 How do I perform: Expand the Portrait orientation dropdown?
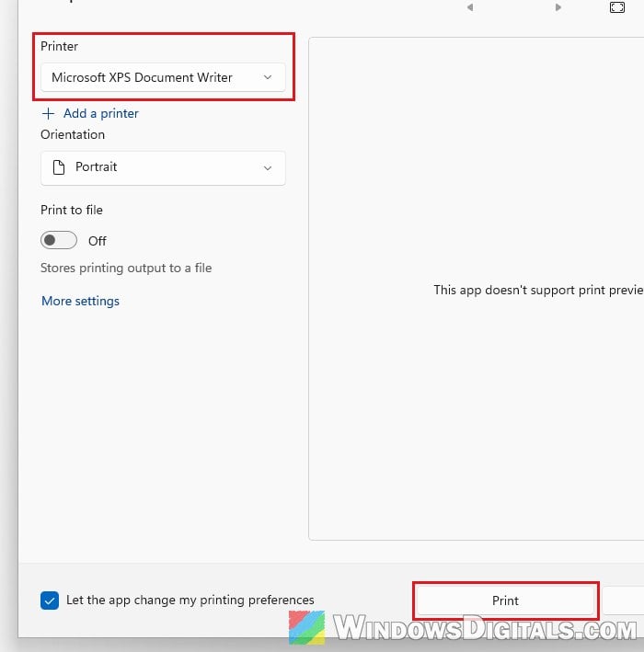point(163,168)
